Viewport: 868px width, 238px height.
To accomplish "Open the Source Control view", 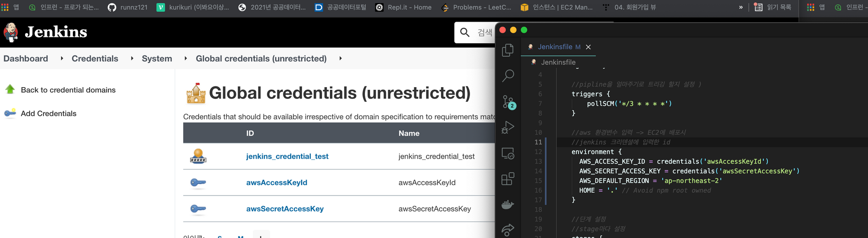I will pos(508,102).
